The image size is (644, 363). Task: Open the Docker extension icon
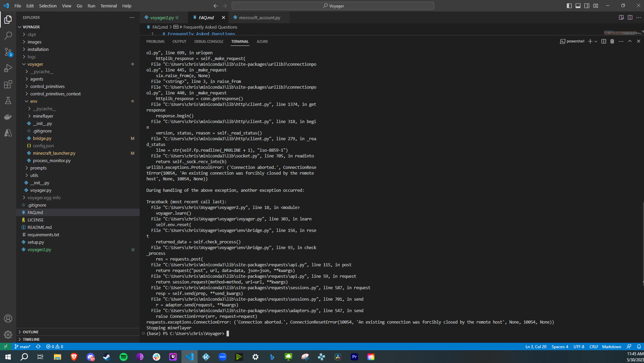point(8,117)
